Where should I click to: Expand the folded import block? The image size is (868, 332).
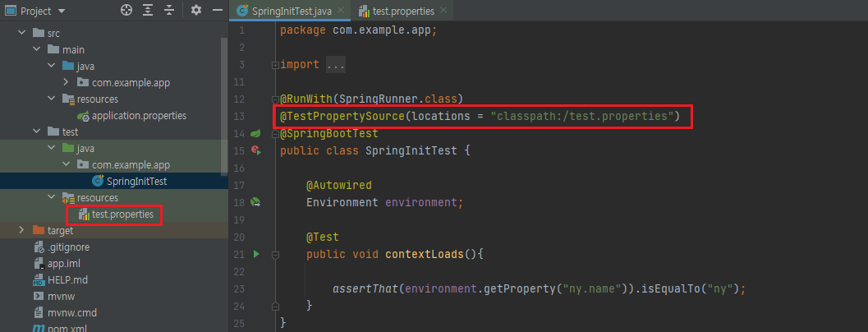[x=275, y=65]
